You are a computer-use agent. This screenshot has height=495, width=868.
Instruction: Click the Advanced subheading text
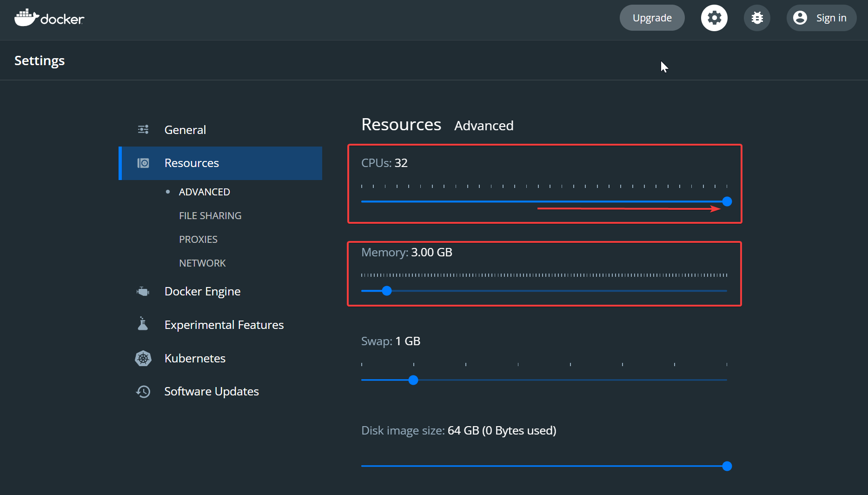[484, 126]
